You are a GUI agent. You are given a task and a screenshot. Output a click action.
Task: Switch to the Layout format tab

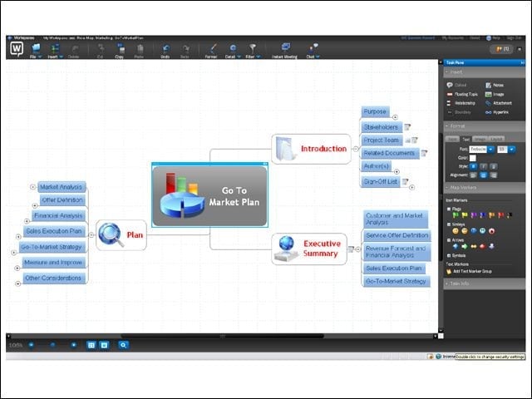tap(496, 139)
